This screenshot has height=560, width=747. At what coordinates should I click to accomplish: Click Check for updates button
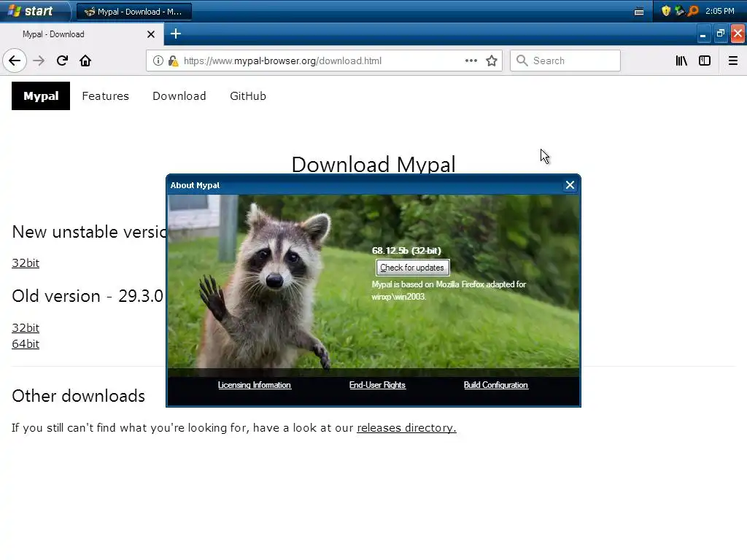412,268
